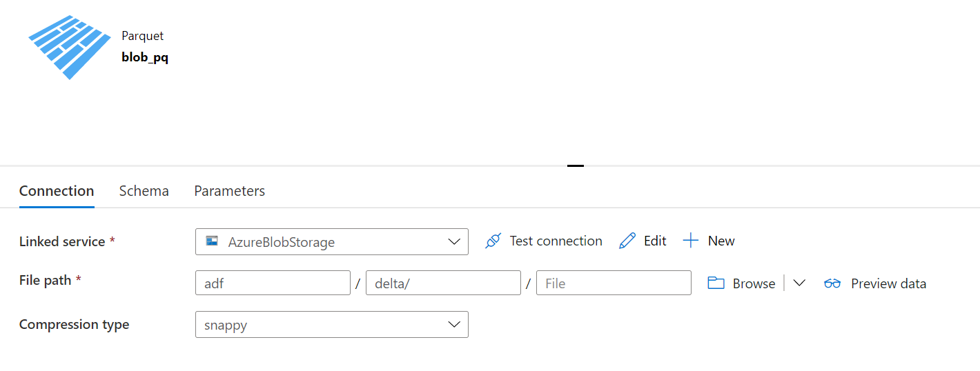Click the directory field containing delta/
980x371 pixels.
click(443, 283)
